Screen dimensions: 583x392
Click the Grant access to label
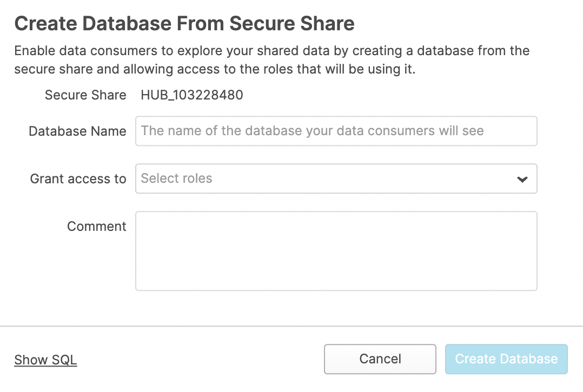(78, 179)
